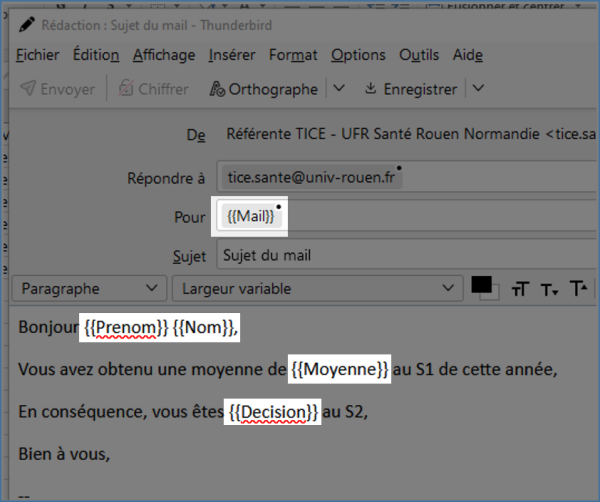Select the {{Mail}} recipient pill
Image resolution: width=600 pixels, height=502 pixels.
pos(251,217)
